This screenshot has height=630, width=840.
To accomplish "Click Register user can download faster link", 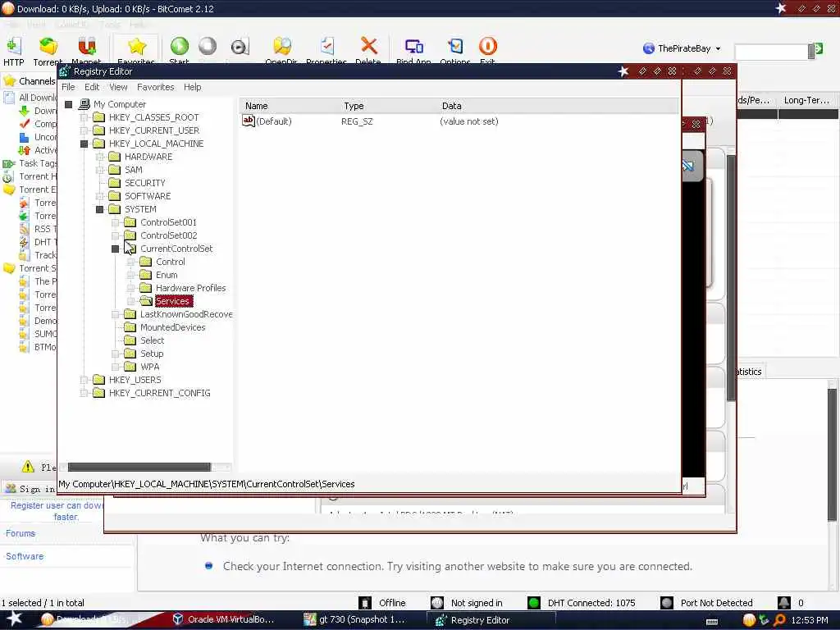I will (x=57, y=511).
